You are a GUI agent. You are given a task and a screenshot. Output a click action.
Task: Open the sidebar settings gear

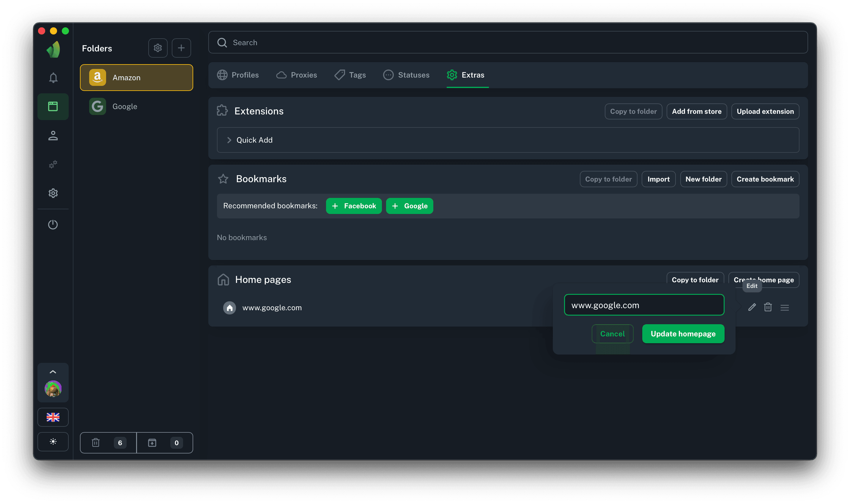click(x=53, y=193)
